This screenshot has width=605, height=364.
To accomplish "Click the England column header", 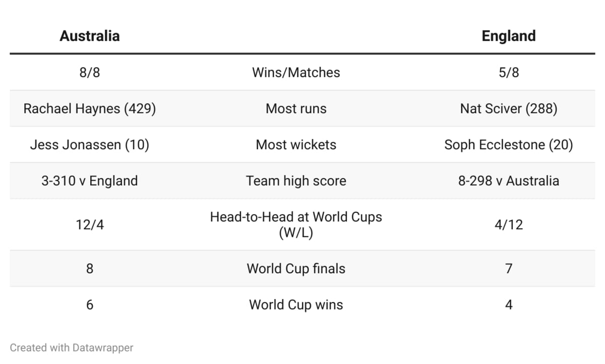I will pyautogui.click(x=509, y=36).
